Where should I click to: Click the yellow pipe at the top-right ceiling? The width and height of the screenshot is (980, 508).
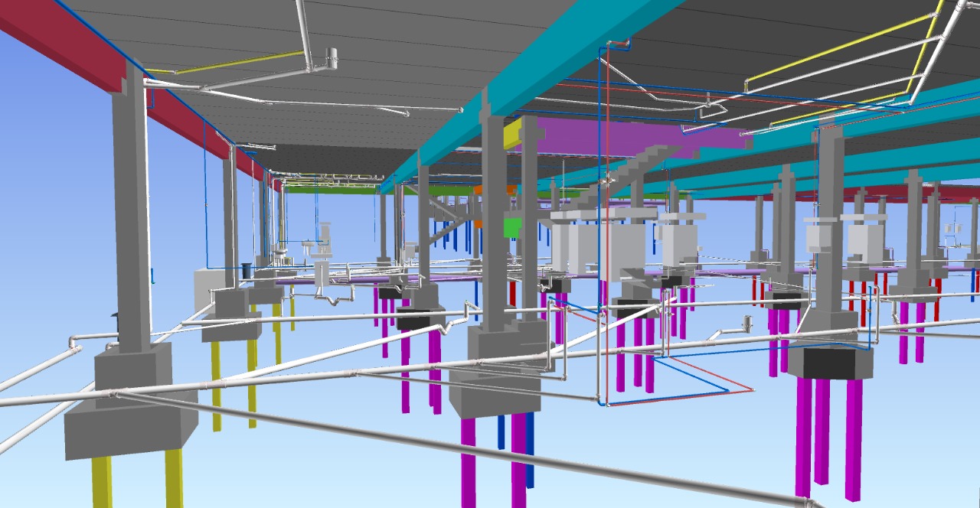[x=835, y=47]
